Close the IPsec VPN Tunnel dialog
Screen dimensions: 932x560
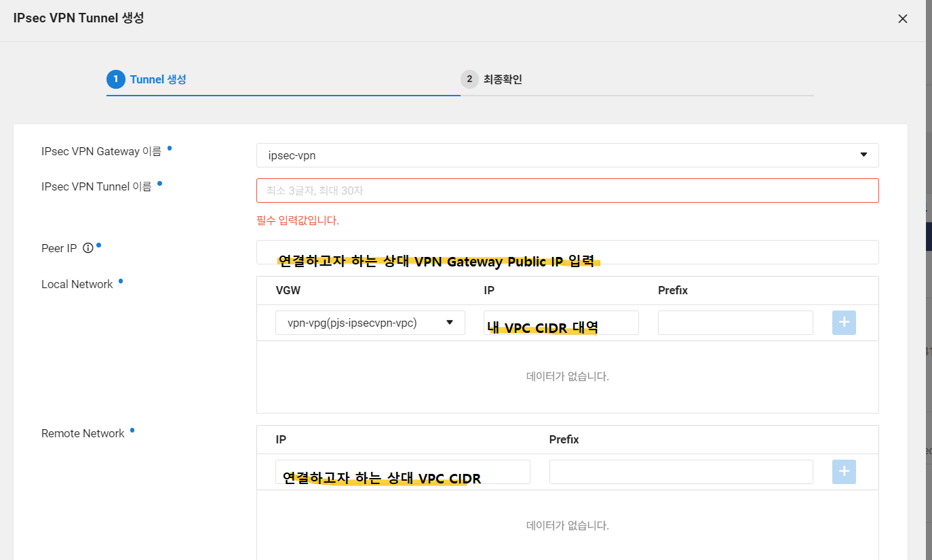902,19
